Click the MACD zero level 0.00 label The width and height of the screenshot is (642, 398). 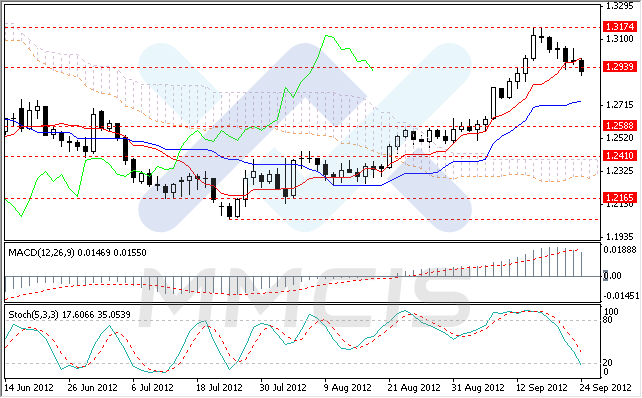coord(613,276)
